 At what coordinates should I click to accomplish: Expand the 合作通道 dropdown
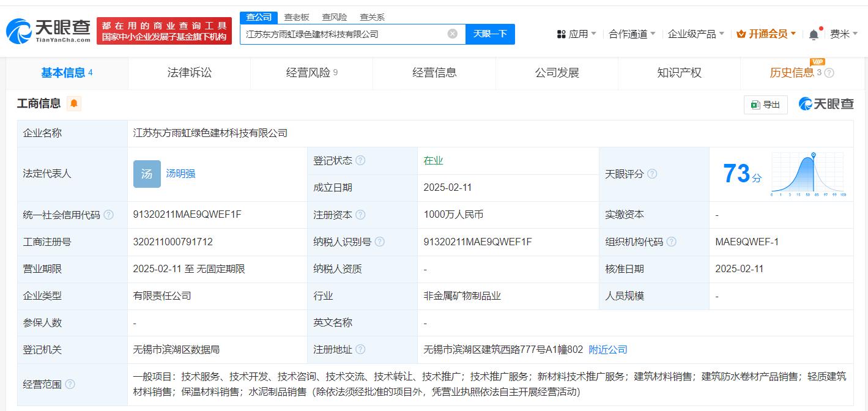coord(632,34)
